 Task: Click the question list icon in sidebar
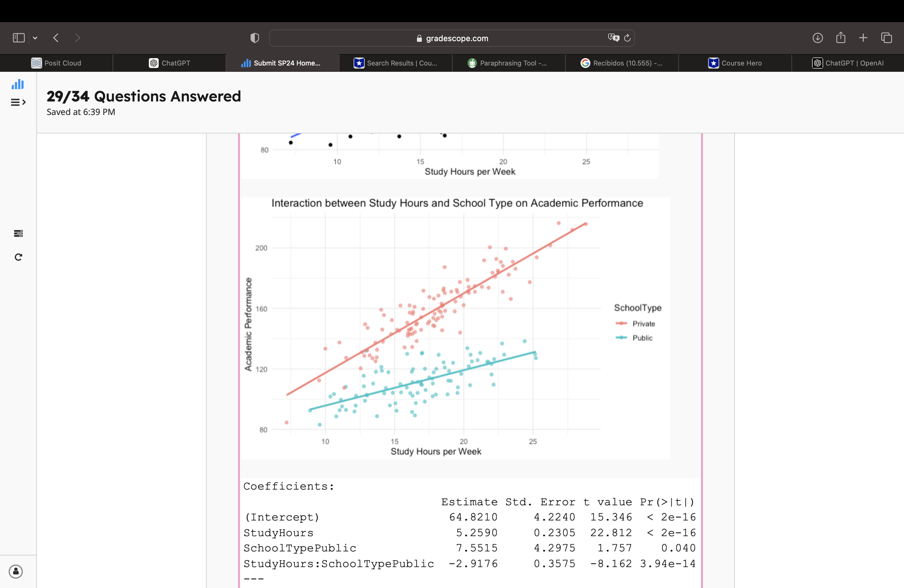[x=18, y=233]
